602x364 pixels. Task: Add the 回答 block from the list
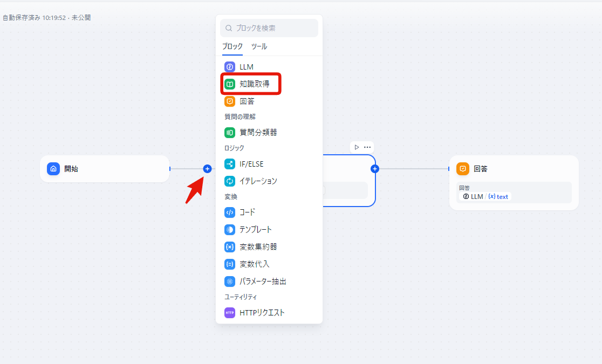[247, 101]
